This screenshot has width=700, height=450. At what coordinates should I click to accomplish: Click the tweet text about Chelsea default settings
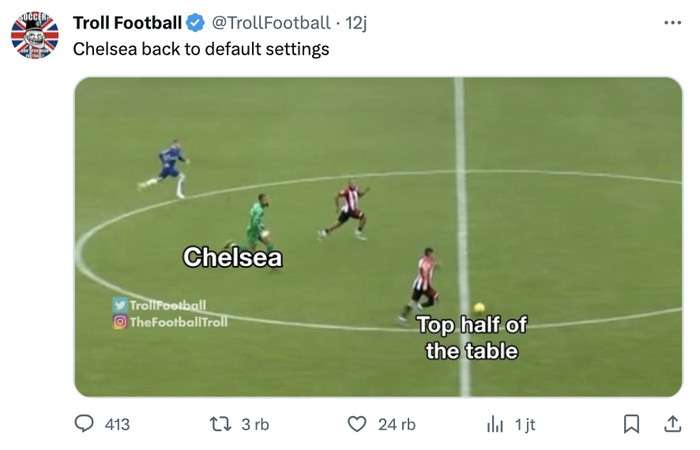[201, 48]
